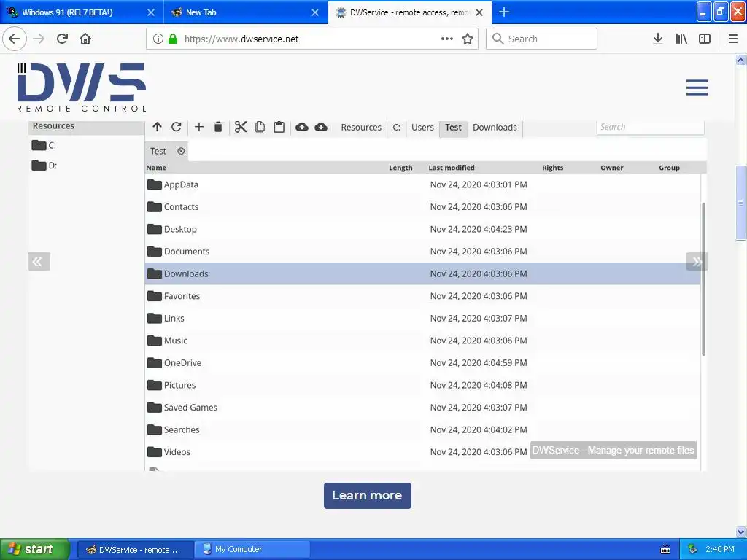Close the Test tab with x icon
Screen dimensions: 747x560
(x=181, y=151)
